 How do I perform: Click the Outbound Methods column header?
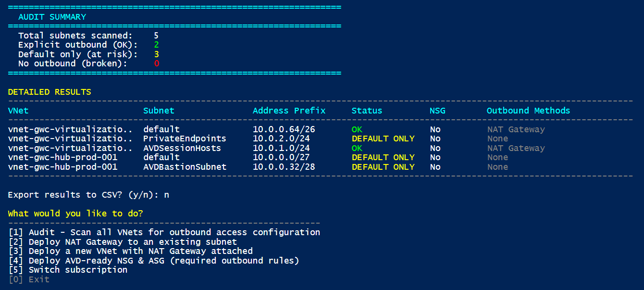528,111
